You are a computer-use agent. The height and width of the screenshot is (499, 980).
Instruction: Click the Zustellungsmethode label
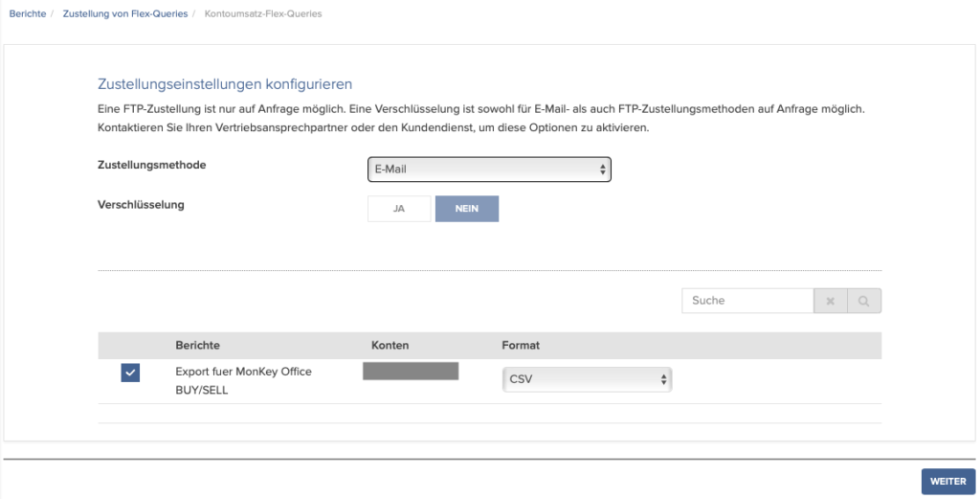coord(152,165)
